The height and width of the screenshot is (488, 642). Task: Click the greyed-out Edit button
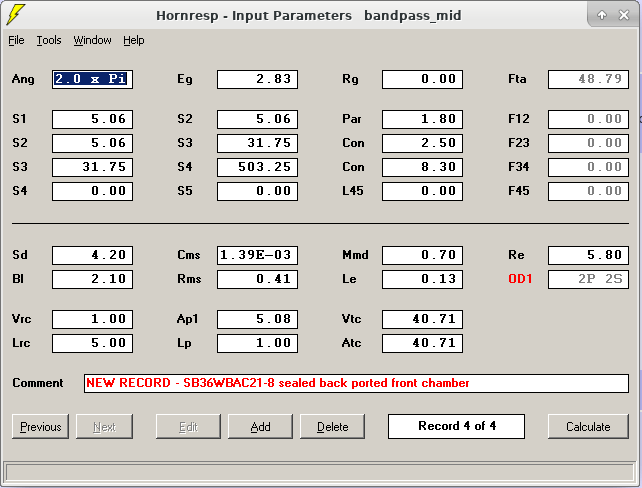(x=188, y=427)
